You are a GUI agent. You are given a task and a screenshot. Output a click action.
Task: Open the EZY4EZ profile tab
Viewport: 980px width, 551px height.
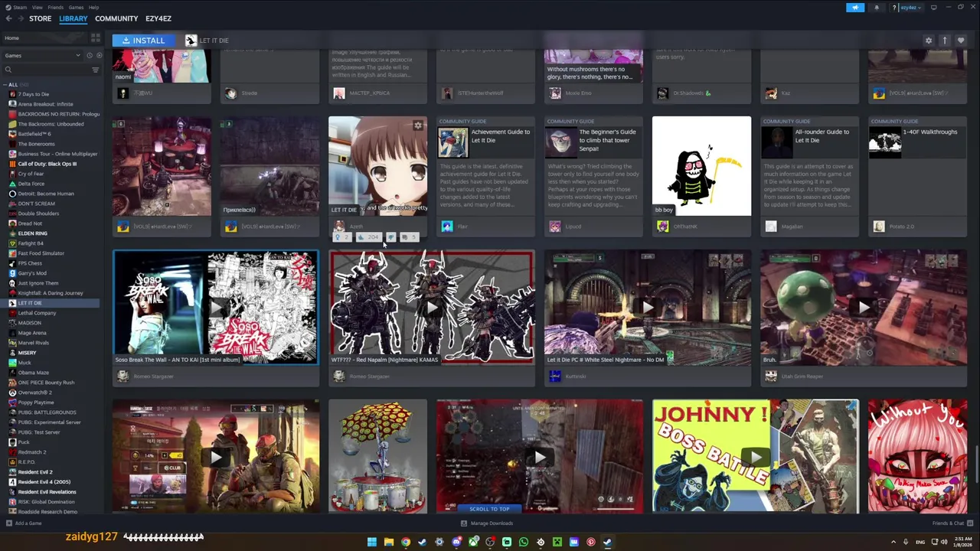pos(158,18)
